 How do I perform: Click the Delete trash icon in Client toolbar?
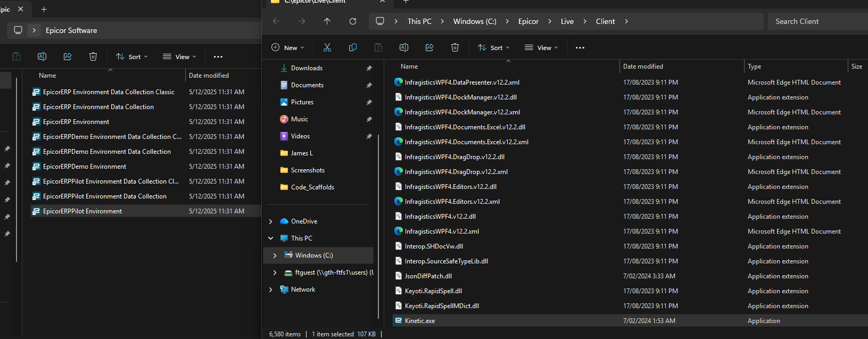click(454, 47)
